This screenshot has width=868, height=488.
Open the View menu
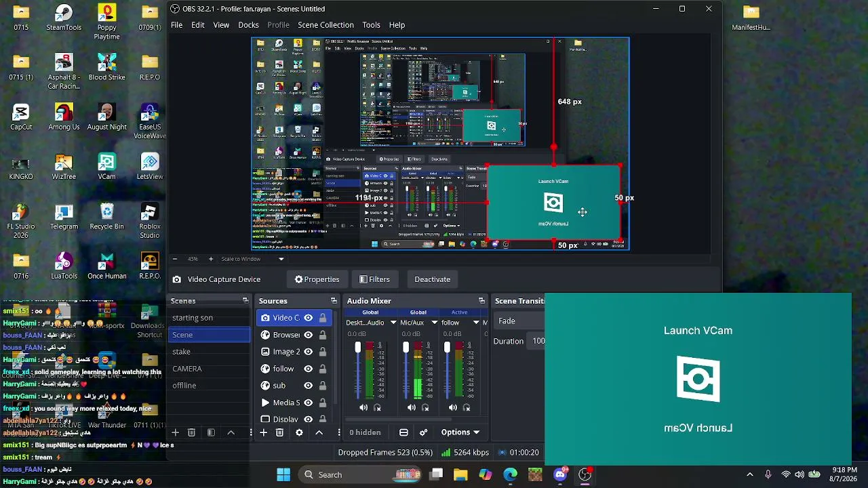(x=221, y=25)
